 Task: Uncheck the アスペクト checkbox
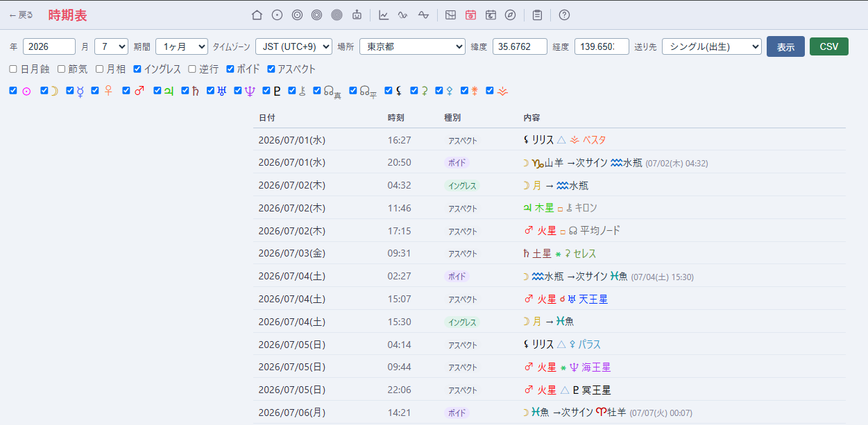pyautogui.click(x=271, y=69)
